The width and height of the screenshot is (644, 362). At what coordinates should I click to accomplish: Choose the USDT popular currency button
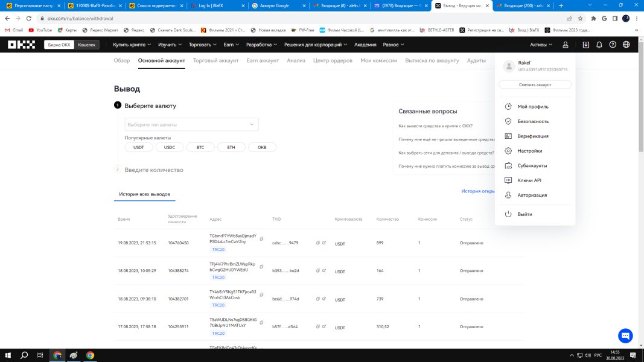pyautogui.click(x=139, y=147)
